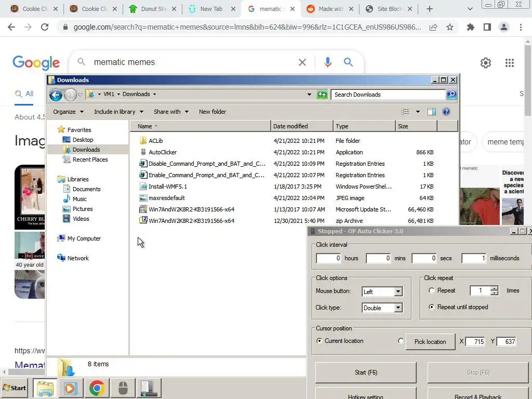Open Windows Explorer taskbar icon
Screen dimensions: 532x399
(45, 388)
